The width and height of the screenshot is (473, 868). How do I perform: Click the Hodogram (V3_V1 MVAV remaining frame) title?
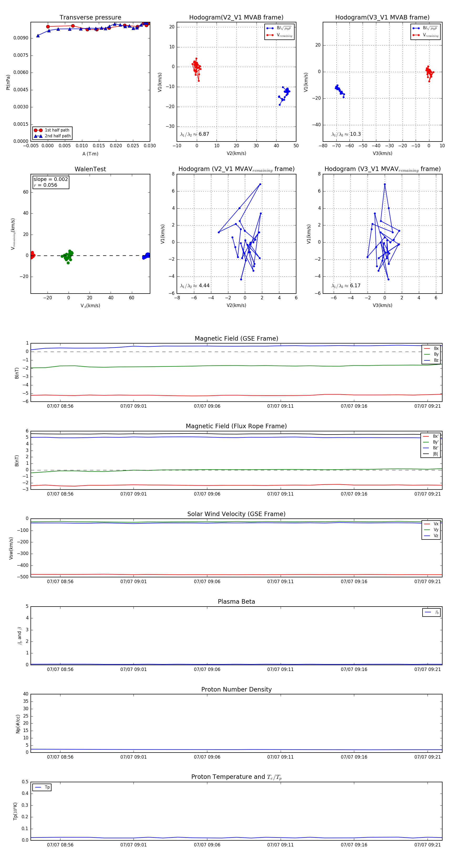tap(382, 169)
